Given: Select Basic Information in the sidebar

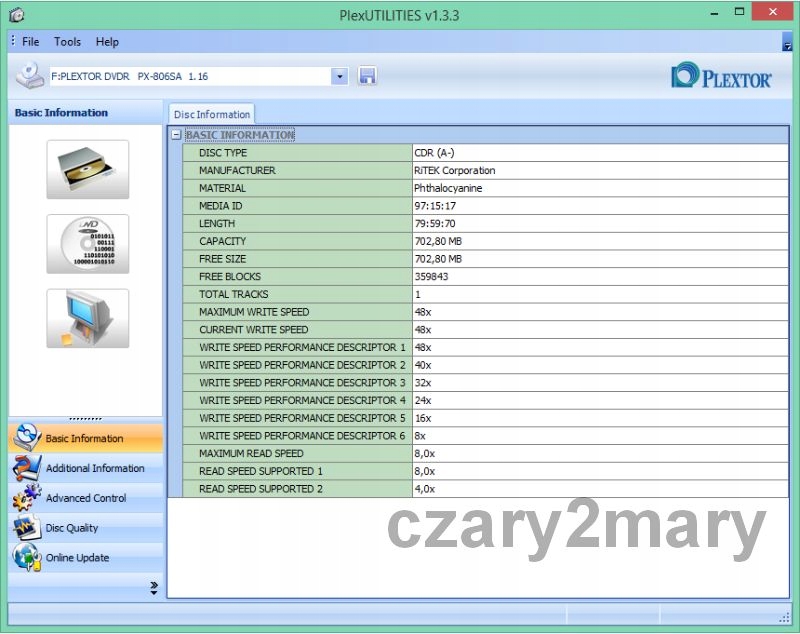Looking at the screenshot, I should tap(85, 438).
